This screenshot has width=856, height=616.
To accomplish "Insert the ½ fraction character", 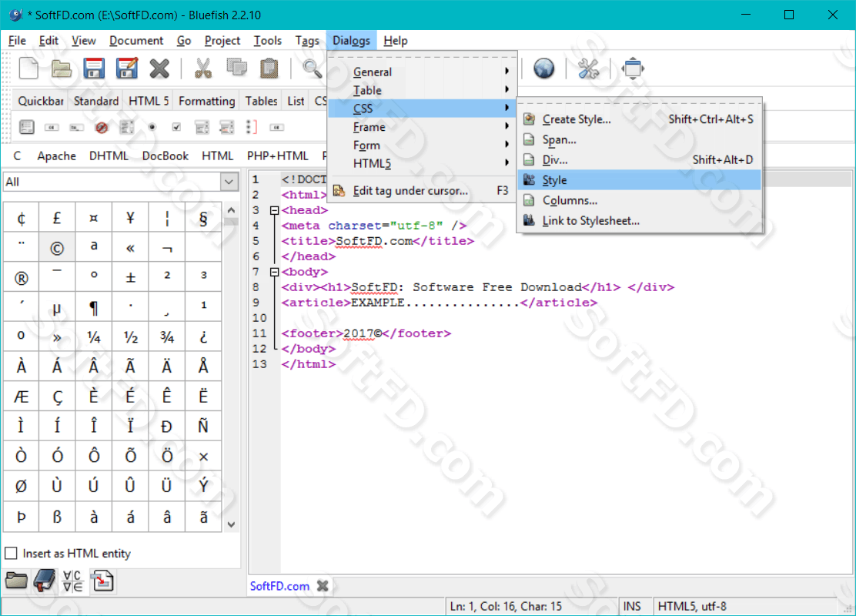I will click(130, 337).
